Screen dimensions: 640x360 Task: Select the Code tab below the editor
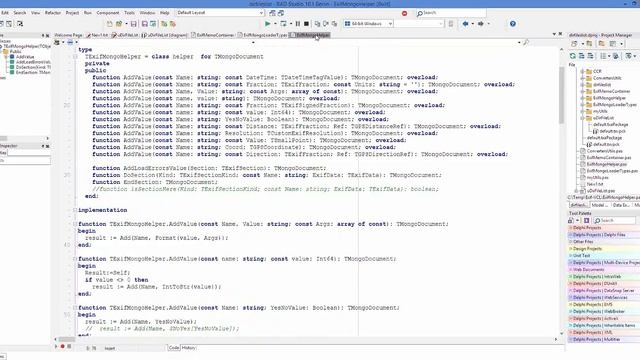[174, 348]
